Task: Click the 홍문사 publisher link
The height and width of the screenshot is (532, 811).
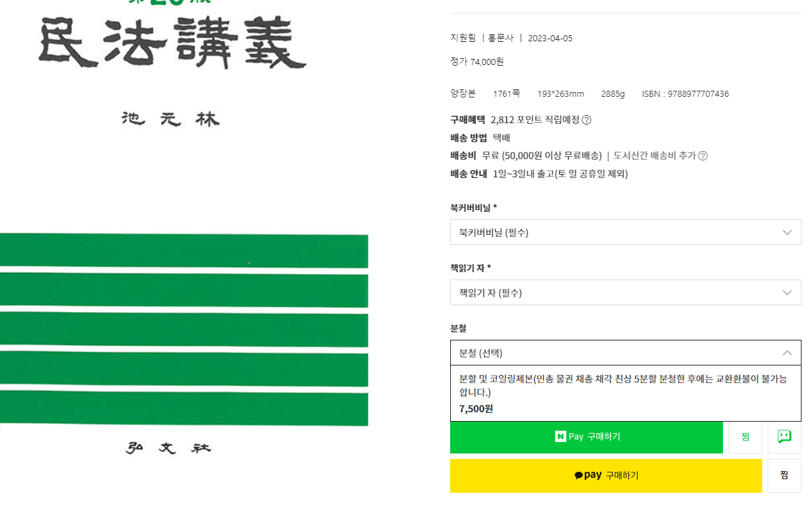Action: pyautogui.click(x=501, y=38)
